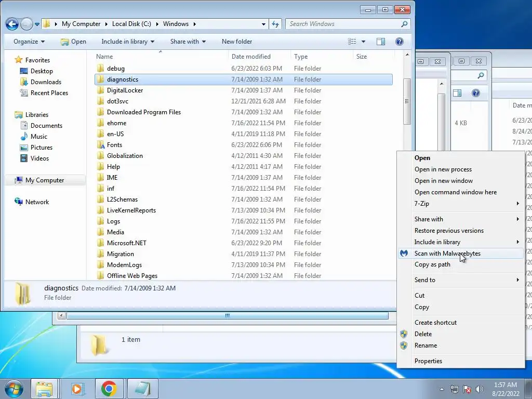The height and width of the screenshot is (399, 532).
Task: Select the Microsoft.NET folder
Action: click(x=127, y=243)
